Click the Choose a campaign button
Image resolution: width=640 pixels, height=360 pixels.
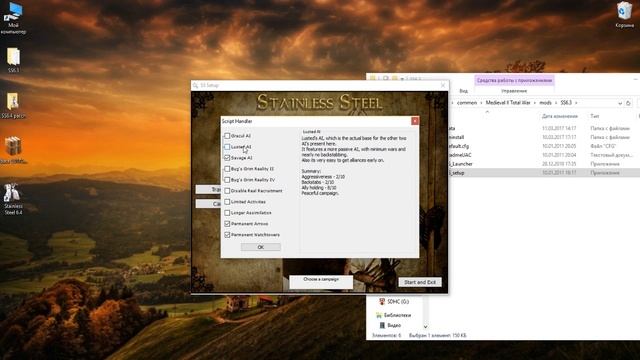click(321, 282)
